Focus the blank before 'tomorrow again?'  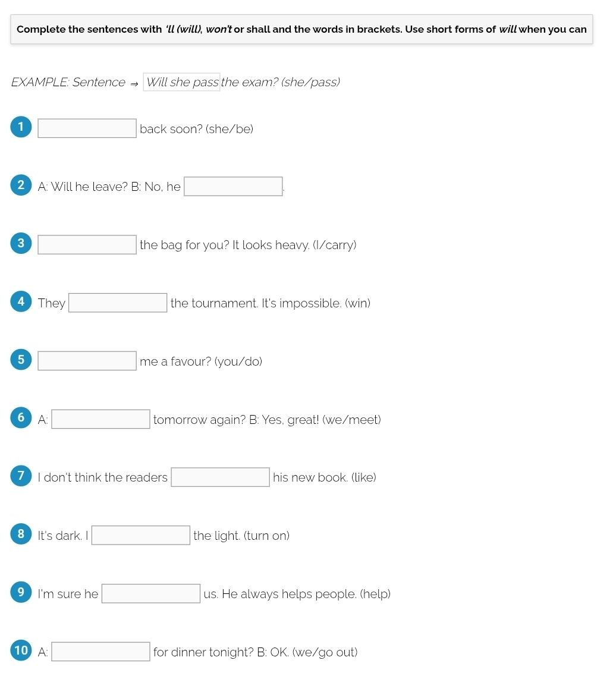[100, 420]
